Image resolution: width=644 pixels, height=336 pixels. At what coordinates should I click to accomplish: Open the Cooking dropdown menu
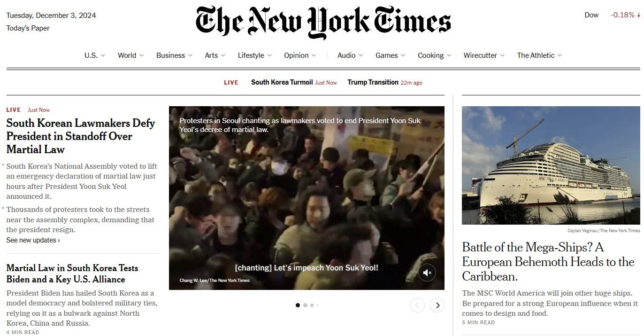(x=435, y=55)
